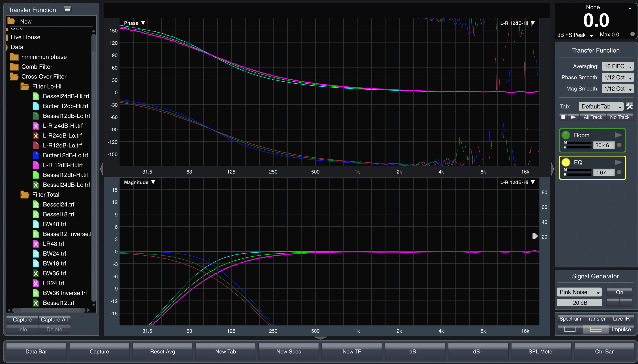Viewport: 638px width, 364px height.
Task: Open the Phase graph type dropdown
Action: pos(134,23)
